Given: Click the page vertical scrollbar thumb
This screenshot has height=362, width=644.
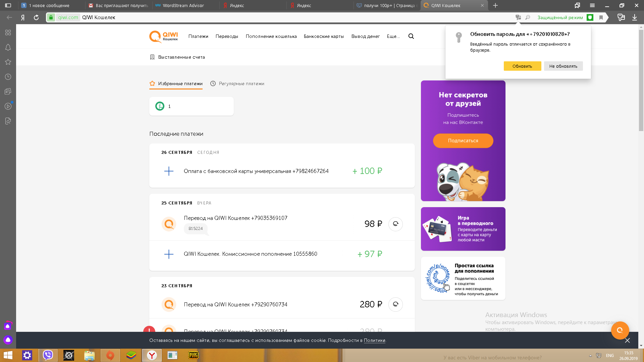Looking at the screenshot, I should pos(641,80).
